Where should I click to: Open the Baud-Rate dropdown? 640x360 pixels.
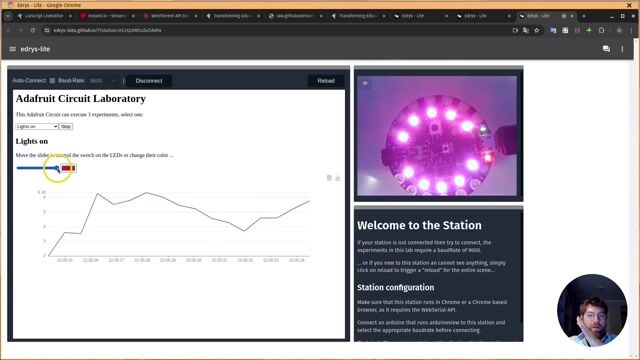coord(103,81)
